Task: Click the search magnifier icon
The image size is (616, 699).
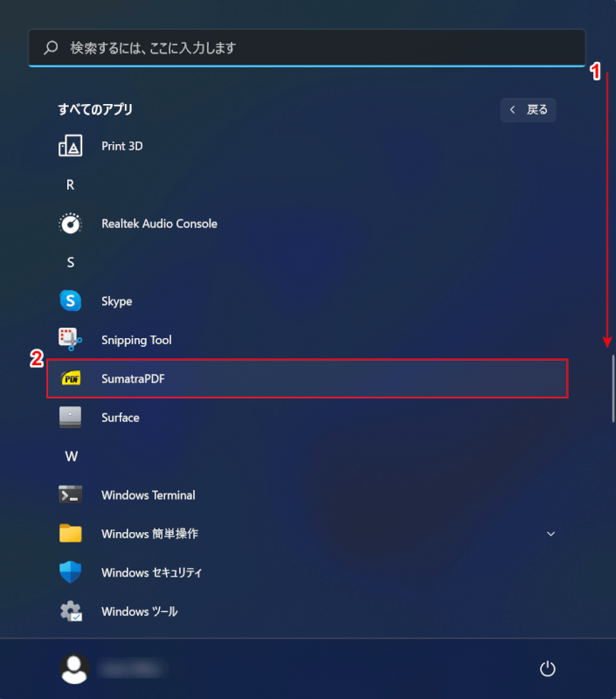Action: 51,47
